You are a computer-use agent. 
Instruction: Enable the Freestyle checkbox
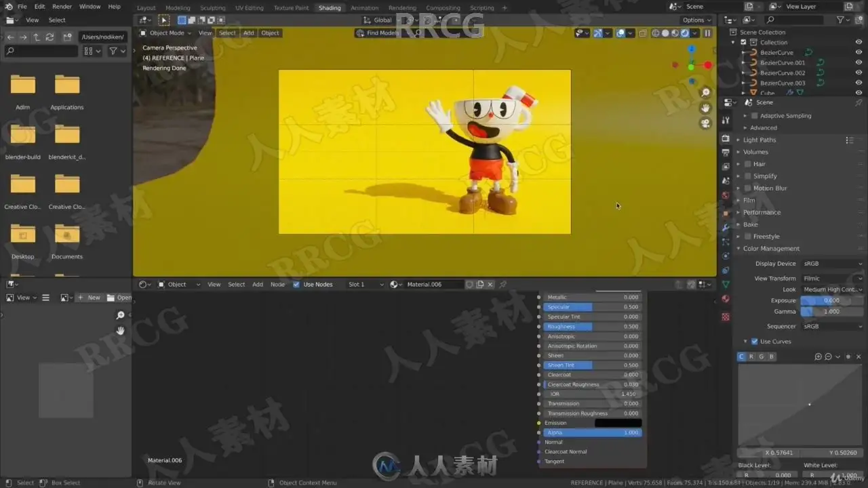tap(748, 237)
